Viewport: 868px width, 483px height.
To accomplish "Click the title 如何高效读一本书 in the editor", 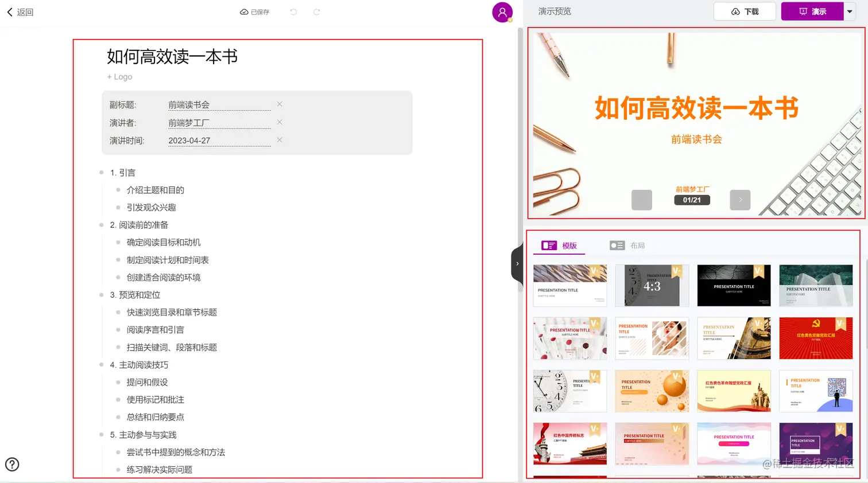I will [172, 56].
